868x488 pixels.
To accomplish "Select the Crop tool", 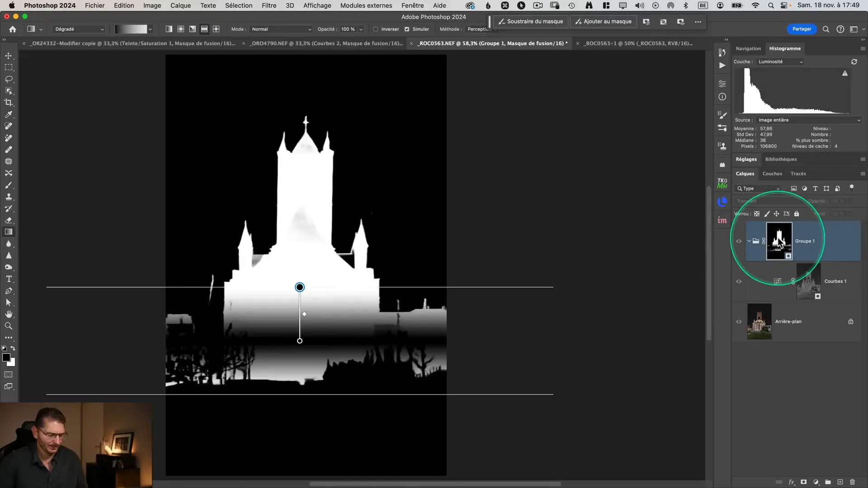I will [9, 103].
